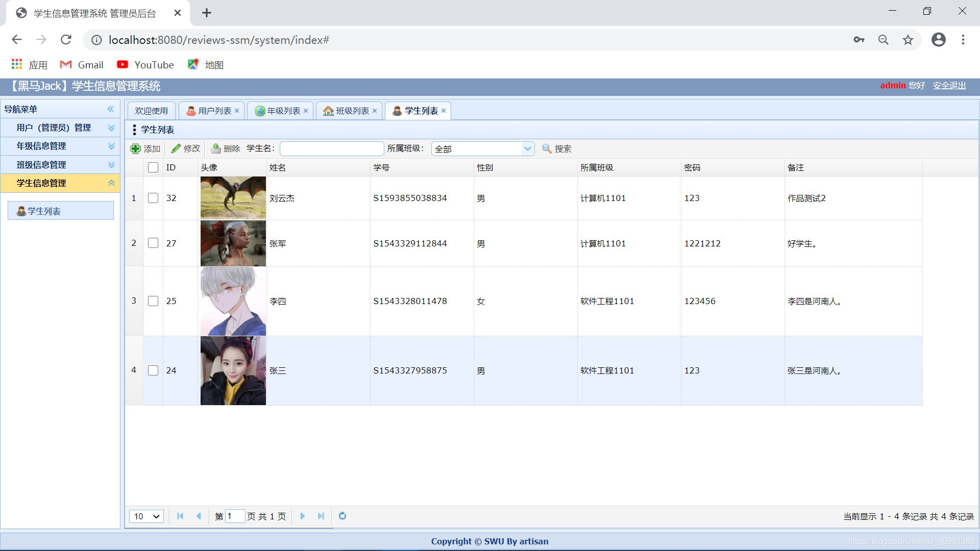This screenshot has width=980, height=551.
Task: Open the 地图 maps bookmark
Action: coord(206,65)
